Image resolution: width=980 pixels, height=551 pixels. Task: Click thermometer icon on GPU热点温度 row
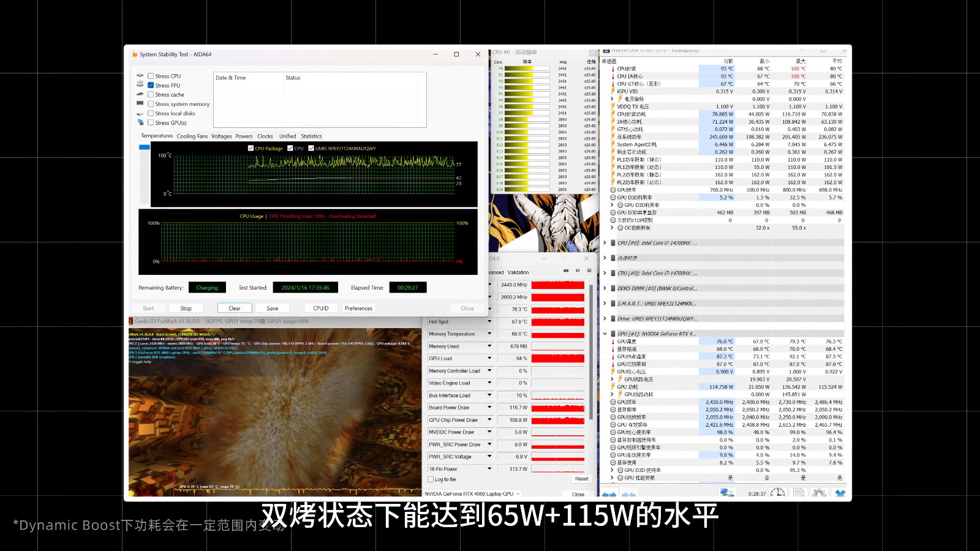click(x=613, y=356)
